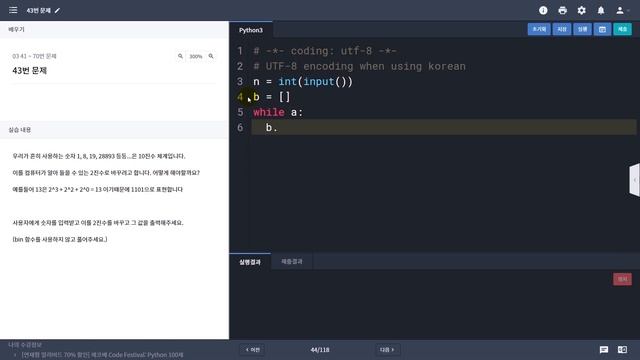Click the terminal window icon button

[602, 29]
